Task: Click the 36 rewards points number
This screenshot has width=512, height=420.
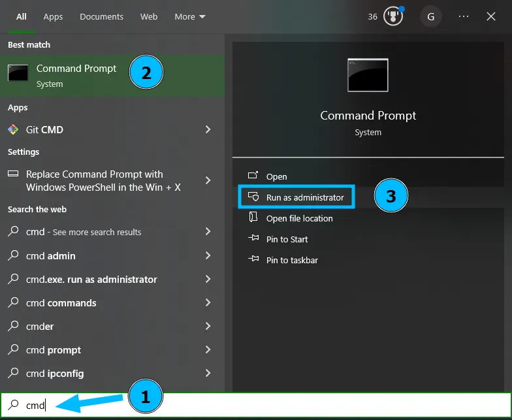Action: pyautogui.click(x=372, y=17)
